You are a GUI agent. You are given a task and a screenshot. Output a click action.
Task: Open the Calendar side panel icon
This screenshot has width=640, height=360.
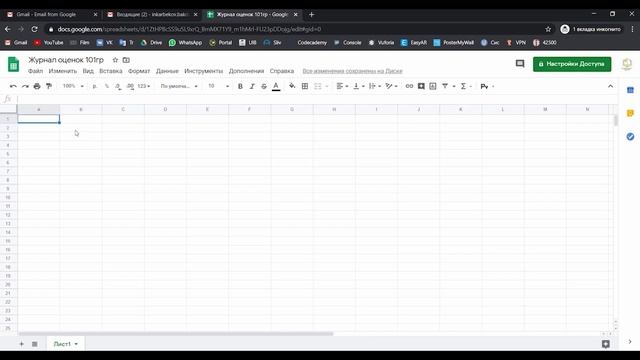[630, 90]
